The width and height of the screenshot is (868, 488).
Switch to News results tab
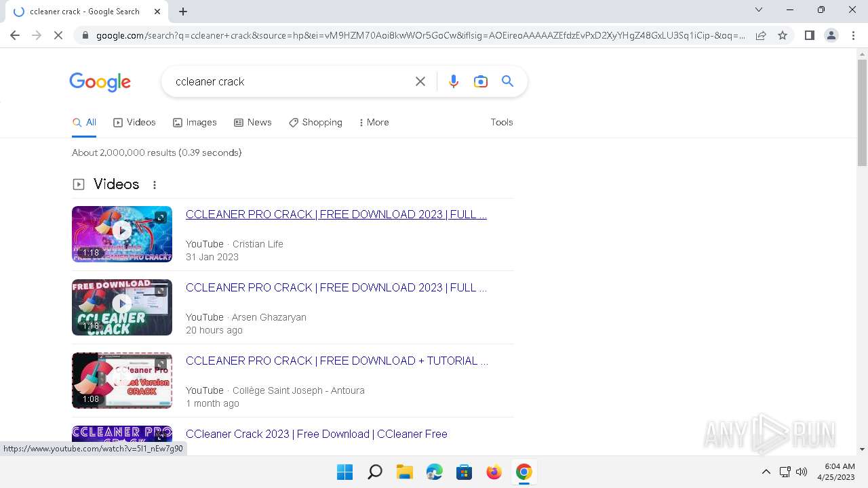(253, 123)
